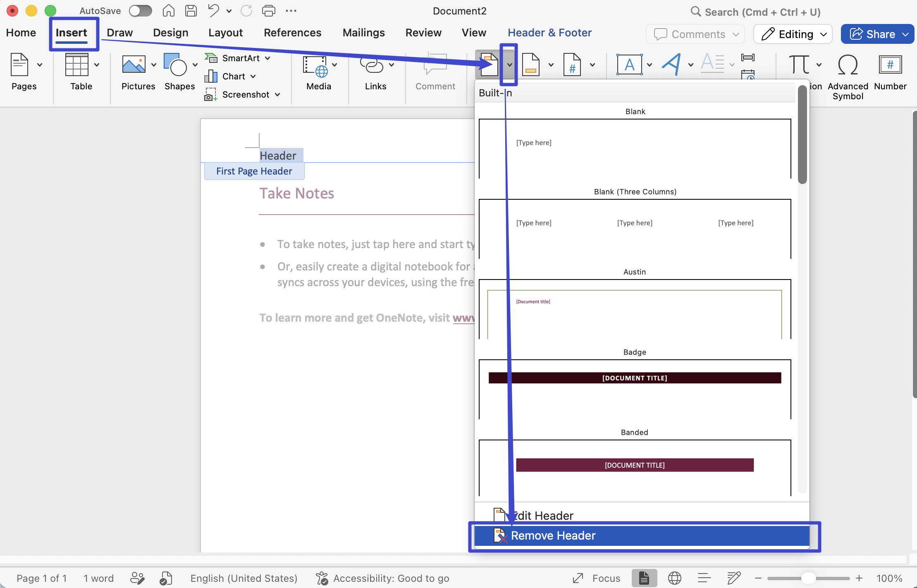The height and width of the screenshot is (588, 917).
Task: Click the Remove Header menu item
Action: coord(642,535)
